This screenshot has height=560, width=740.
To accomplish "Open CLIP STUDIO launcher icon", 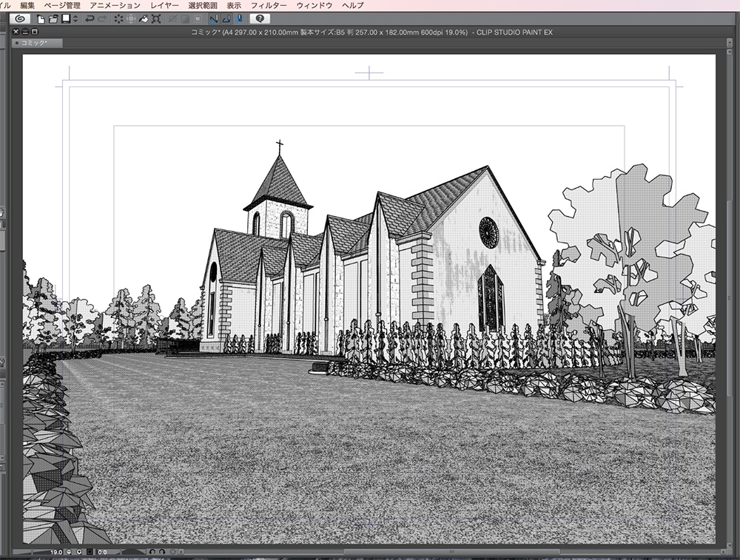I will (20, 19).
